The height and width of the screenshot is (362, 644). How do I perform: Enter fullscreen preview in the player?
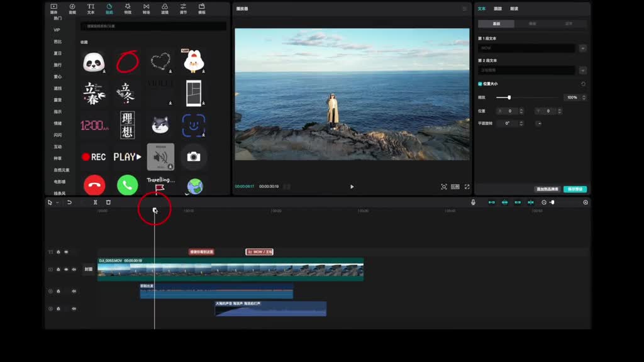(x=467, y=187)
